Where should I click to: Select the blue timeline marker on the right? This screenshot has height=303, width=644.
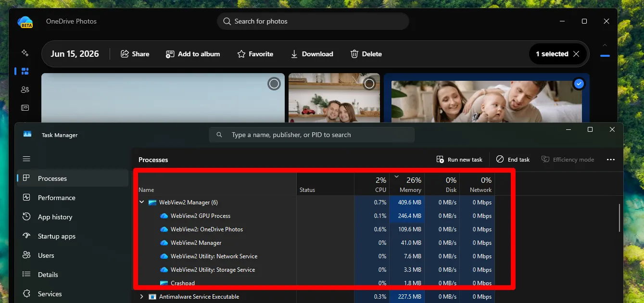point(605,56)
